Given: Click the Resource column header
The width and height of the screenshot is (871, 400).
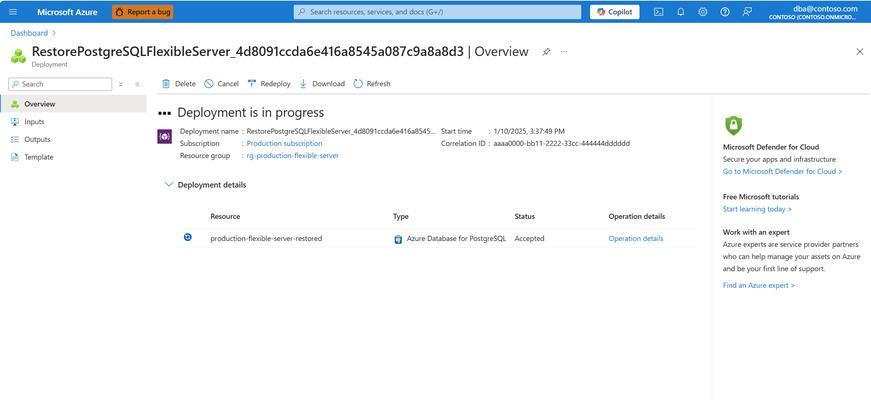Looking at the screenshot, I should pos(225,216).
